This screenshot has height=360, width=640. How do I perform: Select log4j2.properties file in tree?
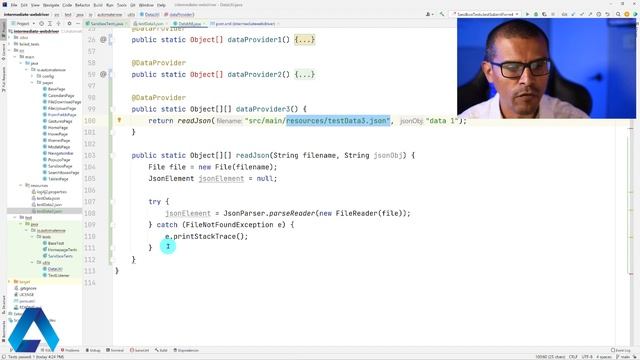(51, 192)
